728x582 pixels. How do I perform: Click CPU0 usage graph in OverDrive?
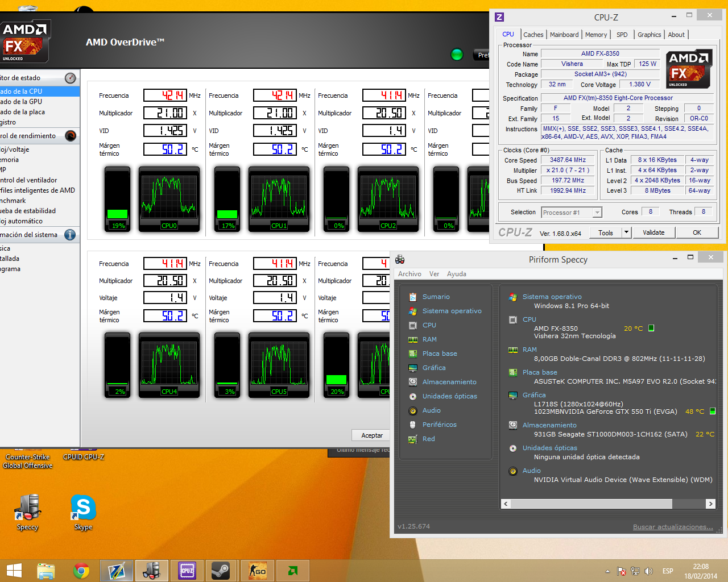[169, 199]
